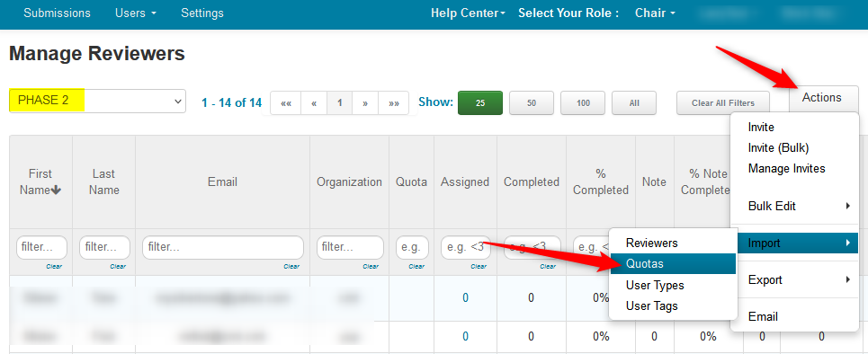This screenshot has width=868, height=354.
Task: Click the Email column filter field
Action: pos(222,247)
